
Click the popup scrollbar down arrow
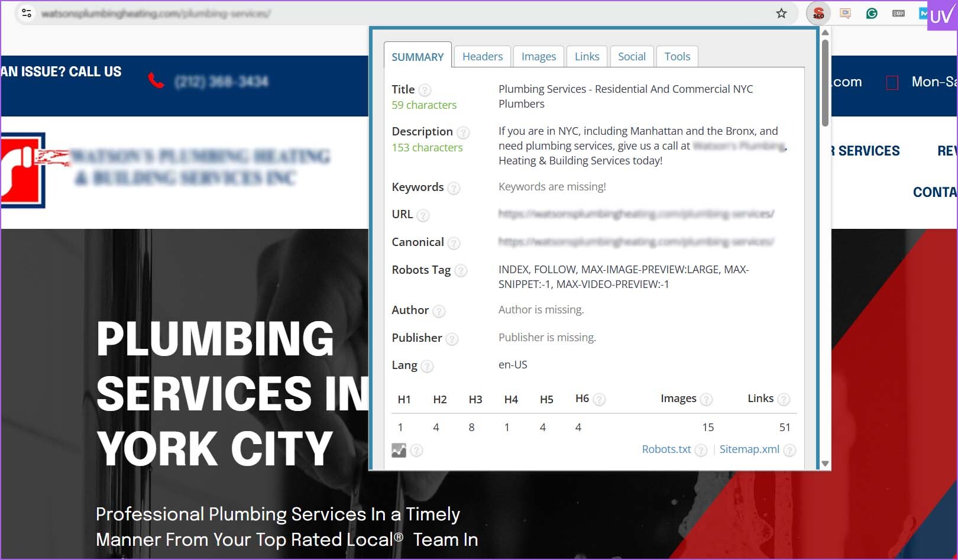pyautogui.click(x=825, y=464)
